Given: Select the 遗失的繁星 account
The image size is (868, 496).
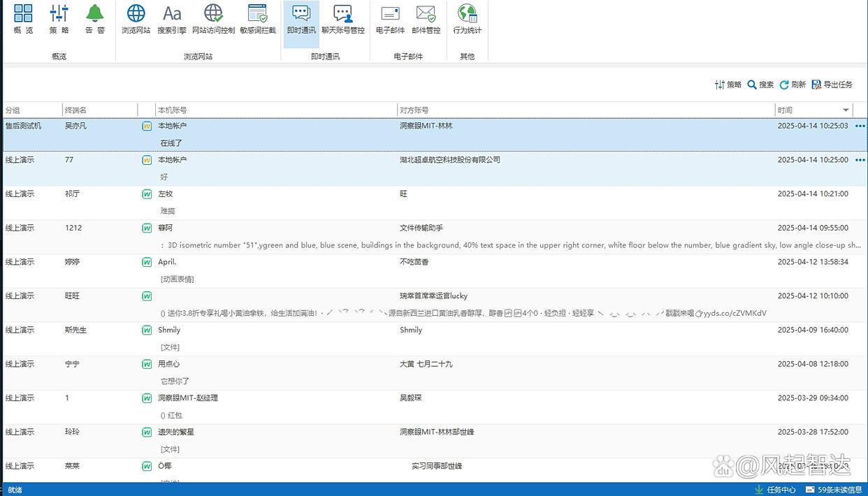Looking at the screenshot, I should (x=176, y=432).
